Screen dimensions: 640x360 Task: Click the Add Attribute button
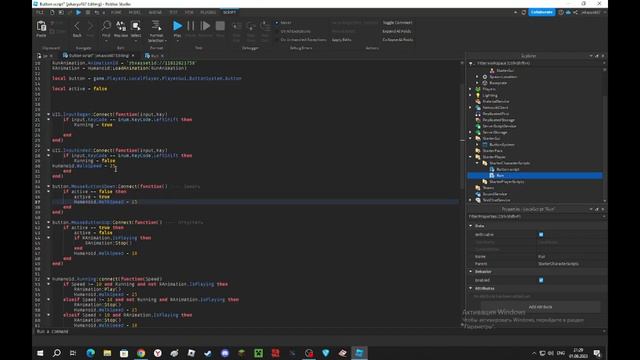(x=540, y=307)
